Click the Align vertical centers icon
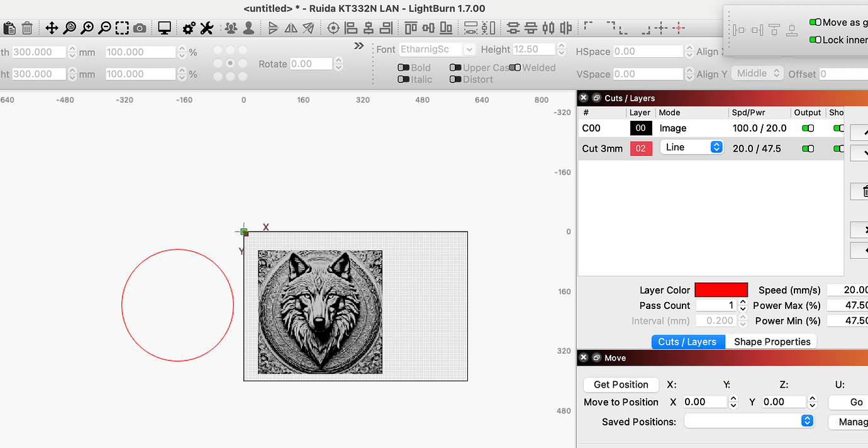The image size is (868, 448). click(x=428, y=28)
